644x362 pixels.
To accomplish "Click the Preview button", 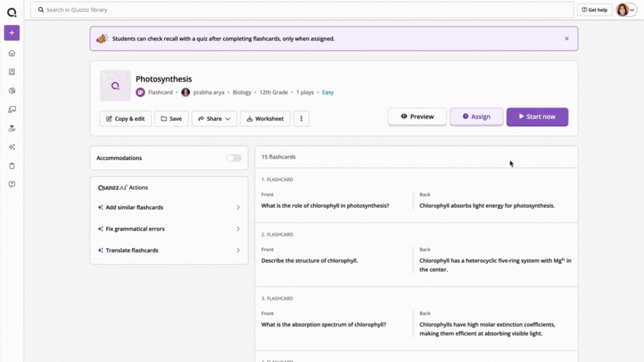I will click(x=417, y=117).
